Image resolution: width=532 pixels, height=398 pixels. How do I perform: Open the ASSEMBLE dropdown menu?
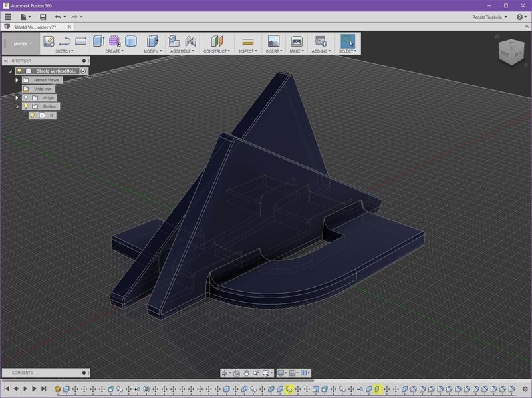click(182, 51)
